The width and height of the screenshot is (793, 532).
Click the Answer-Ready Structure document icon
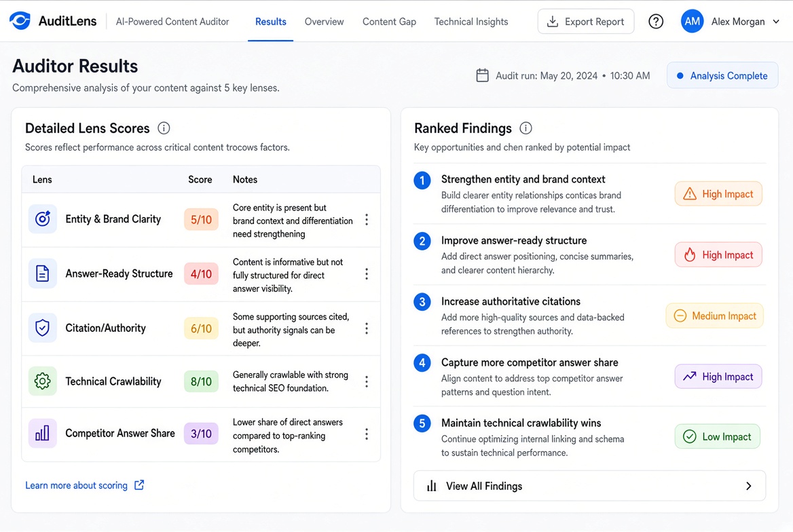click(x=43, y=273)
